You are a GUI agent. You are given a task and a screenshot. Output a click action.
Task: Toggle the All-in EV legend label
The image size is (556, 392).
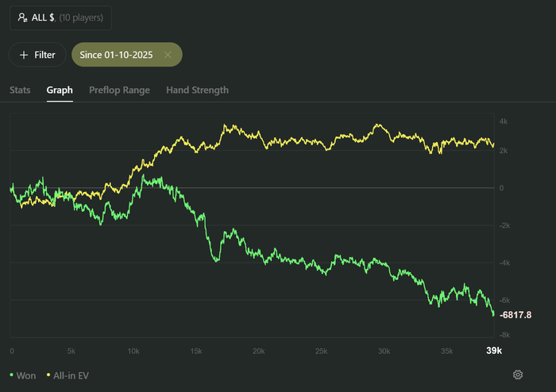[x=71, y=375]
